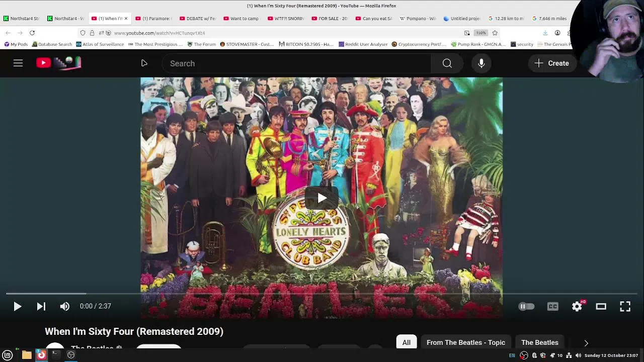Open the EN keyboard layout indicator
This screenshot has width=644, height=362.
(512, 355)
